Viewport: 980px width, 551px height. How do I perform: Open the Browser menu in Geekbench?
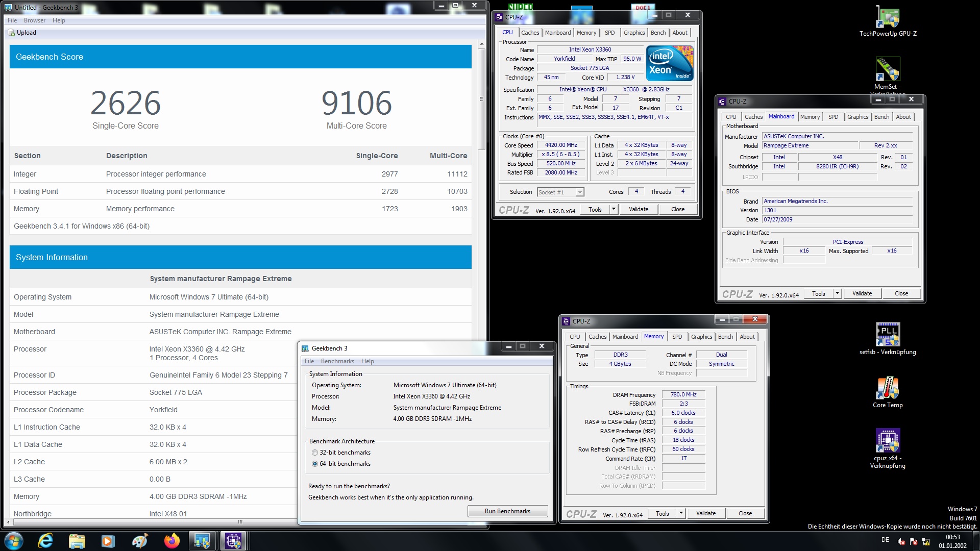pos(35,20)
